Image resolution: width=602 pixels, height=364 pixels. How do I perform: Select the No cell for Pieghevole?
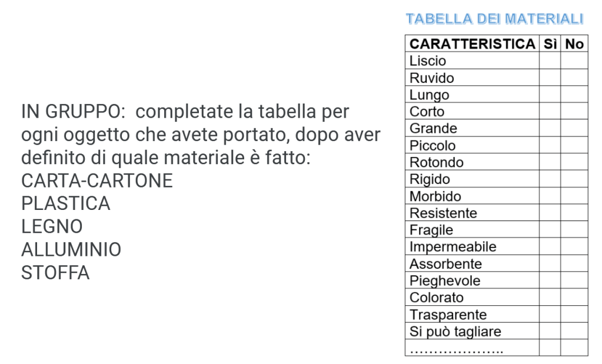pyautogui.click(x=574, y=280)
